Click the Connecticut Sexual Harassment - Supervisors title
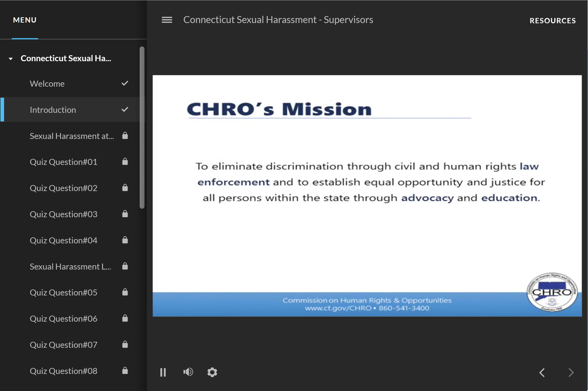The width and height of the screenshot is (588, 391). (278, 20)
